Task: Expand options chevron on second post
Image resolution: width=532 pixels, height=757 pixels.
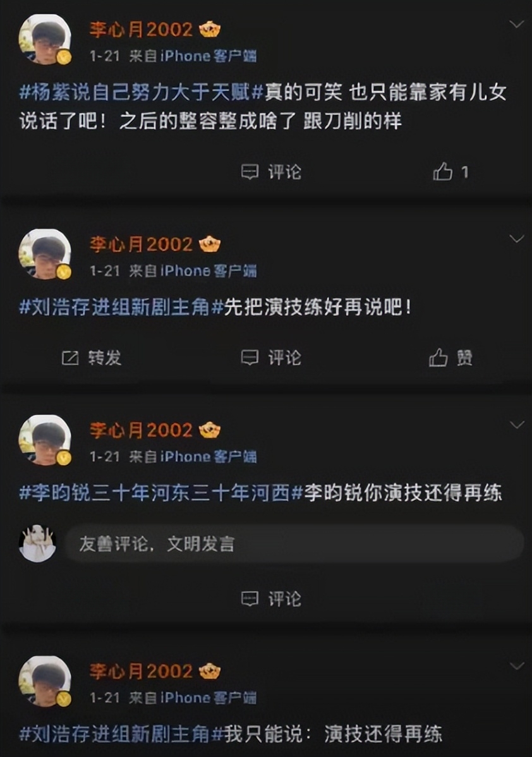Action: pos(517,238)
